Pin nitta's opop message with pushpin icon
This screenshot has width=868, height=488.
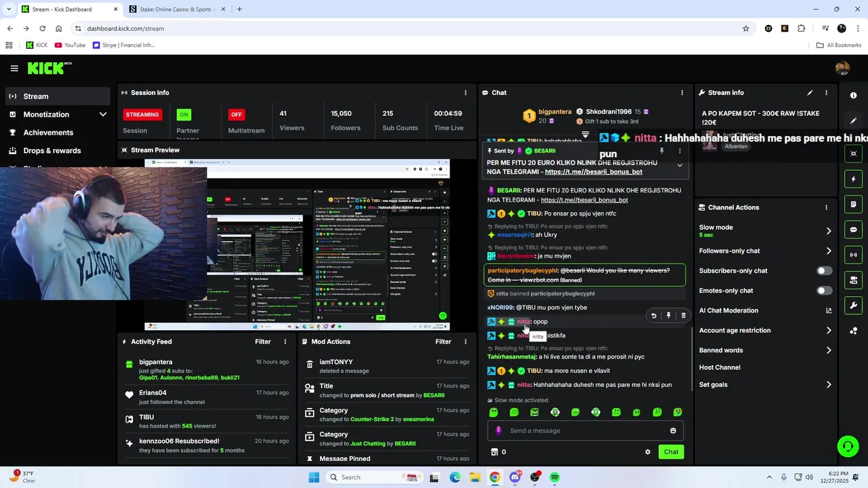[x=669, y=315]
